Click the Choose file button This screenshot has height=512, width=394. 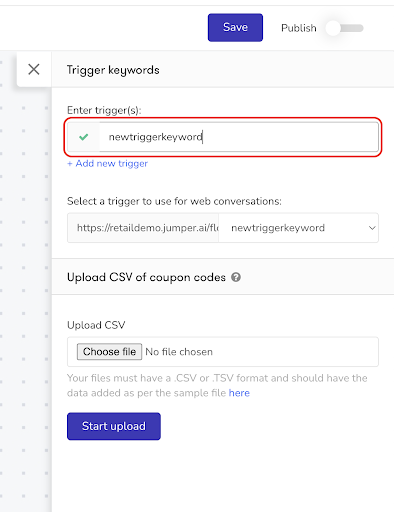pos(109,352)
